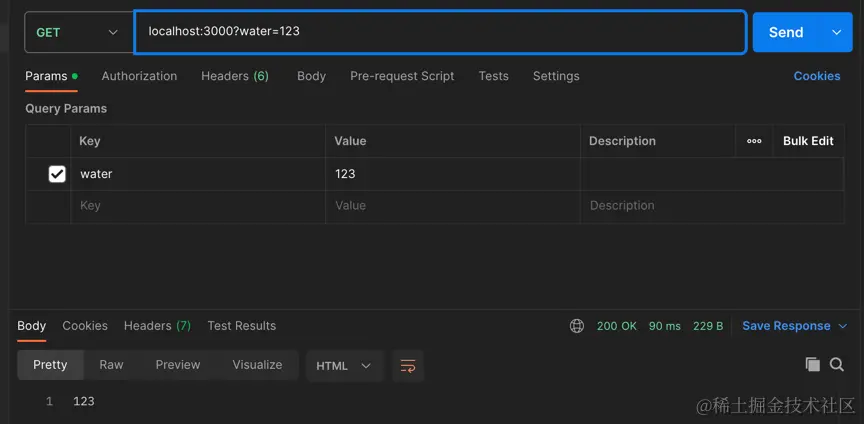Click the empty Key placeholder field
The width and height of the screenshot is (864, 424).
[198, 206]
